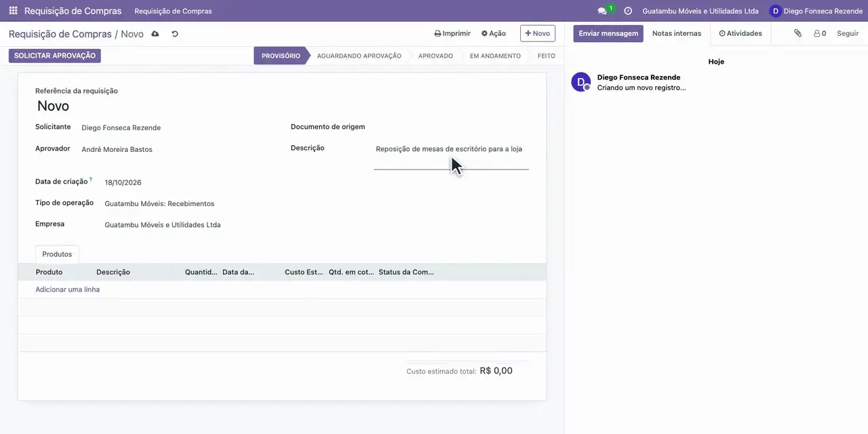This screenshot has width=868, height=434.
Task: Switch to the Notas internas tab
Action: click(x=677, y=33)
